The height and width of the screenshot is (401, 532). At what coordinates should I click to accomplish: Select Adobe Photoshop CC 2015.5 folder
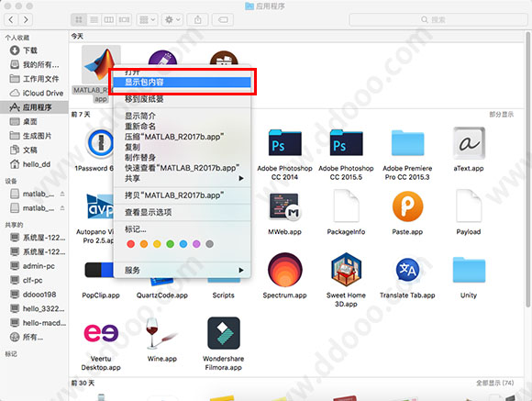(x=346, y=142)
